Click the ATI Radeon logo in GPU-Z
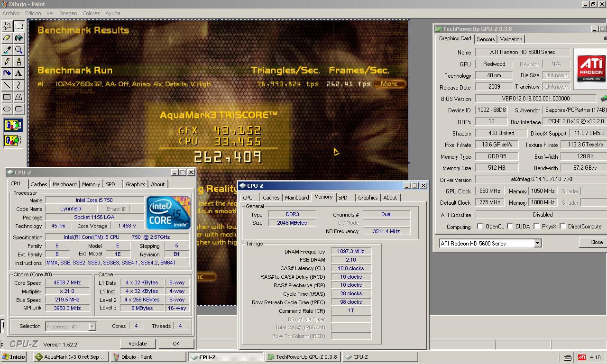This screenshot has width=607, height=364. (x=591, y=69)
